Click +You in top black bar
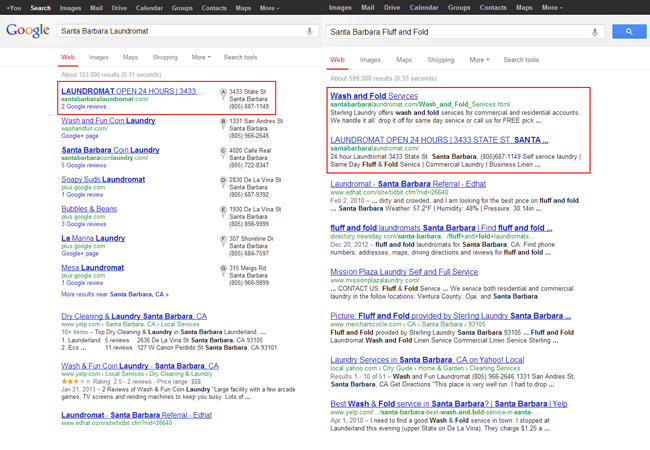Viewport: 650px width, 450px height. (x=14, y=8)
